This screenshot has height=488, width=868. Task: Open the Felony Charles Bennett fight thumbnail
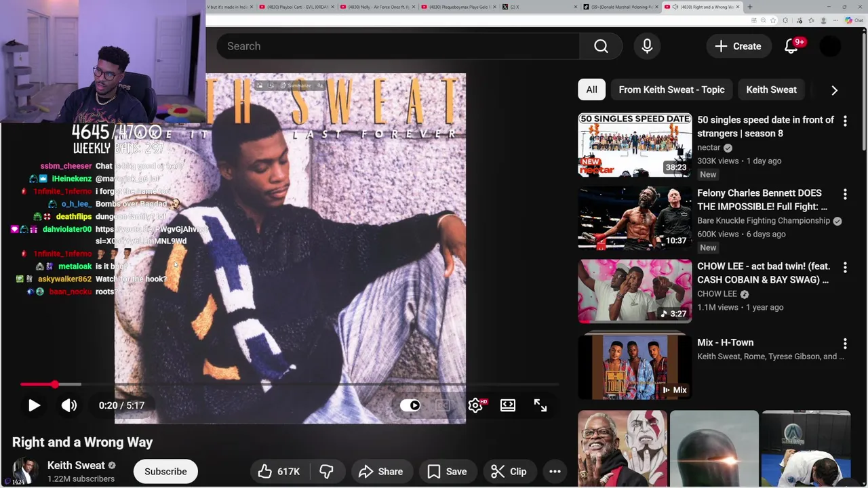click(635, 218)
